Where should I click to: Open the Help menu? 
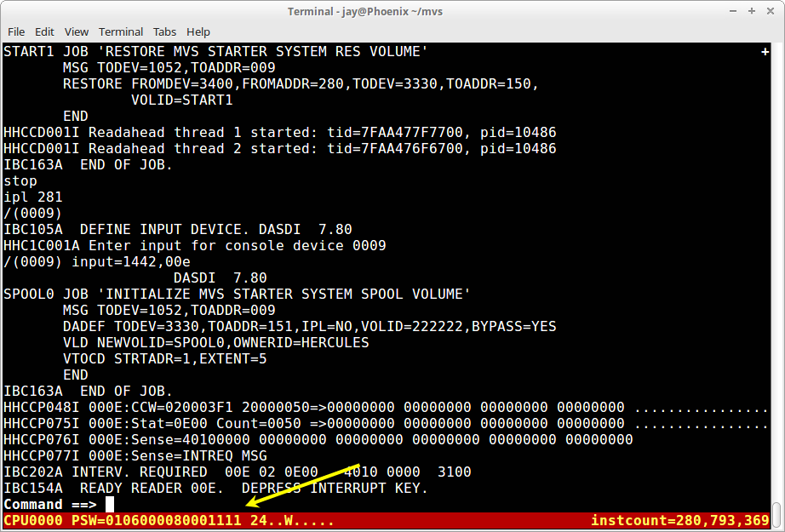(x=198, y=32)
